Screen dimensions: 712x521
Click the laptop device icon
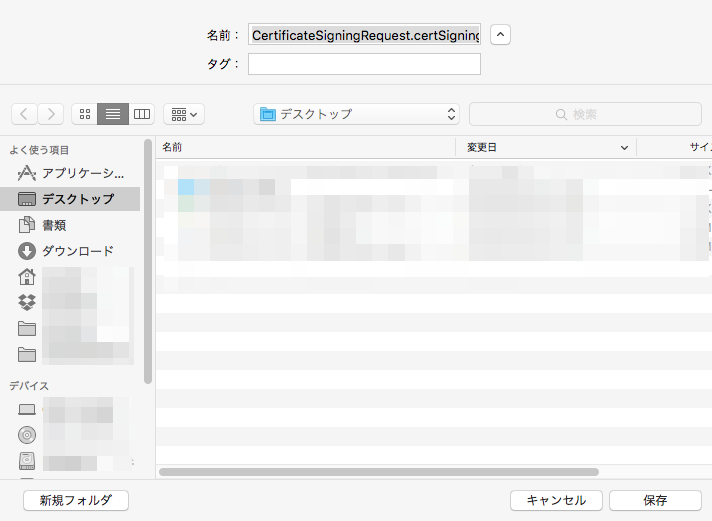click(27, 410)
